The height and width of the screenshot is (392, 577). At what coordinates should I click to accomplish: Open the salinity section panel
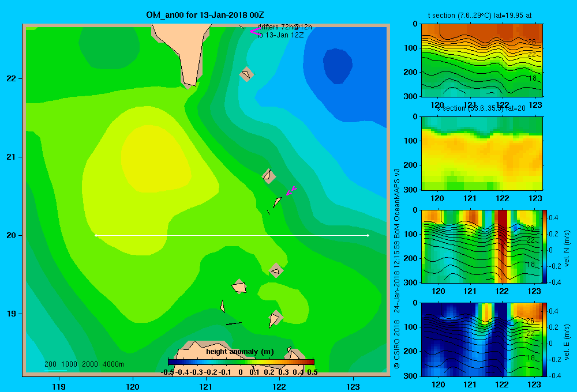[482, 153]
